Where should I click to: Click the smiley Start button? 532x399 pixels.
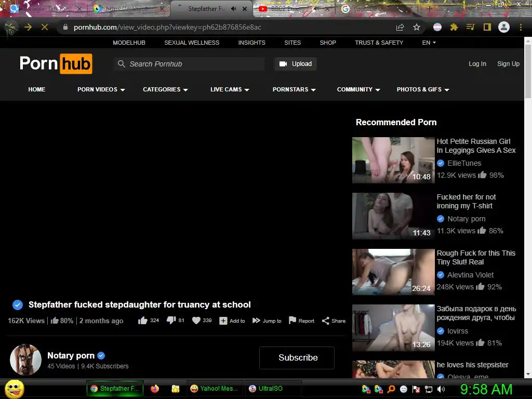pyautogui.click(x=15, y=389)
